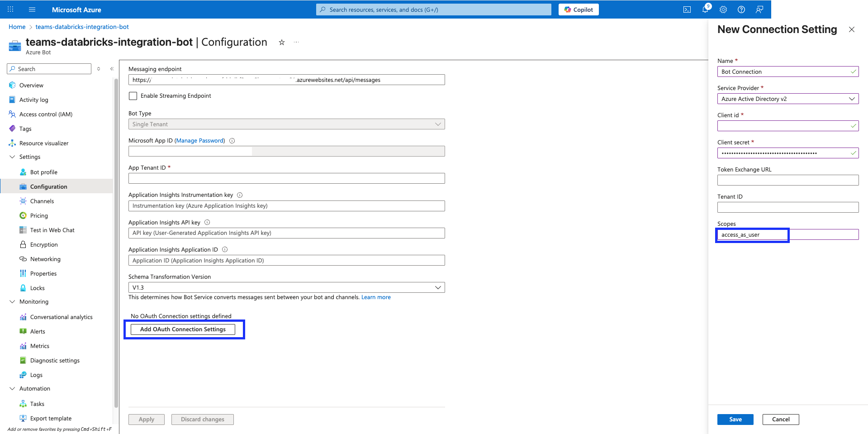Open the help and support pane
This screenshot has width=868, height=434.
tap(741, 9)
